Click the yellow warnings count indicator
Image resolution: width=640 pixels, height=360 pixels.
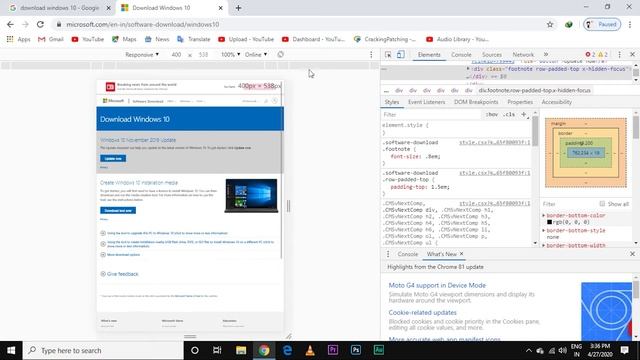[603, 54]
